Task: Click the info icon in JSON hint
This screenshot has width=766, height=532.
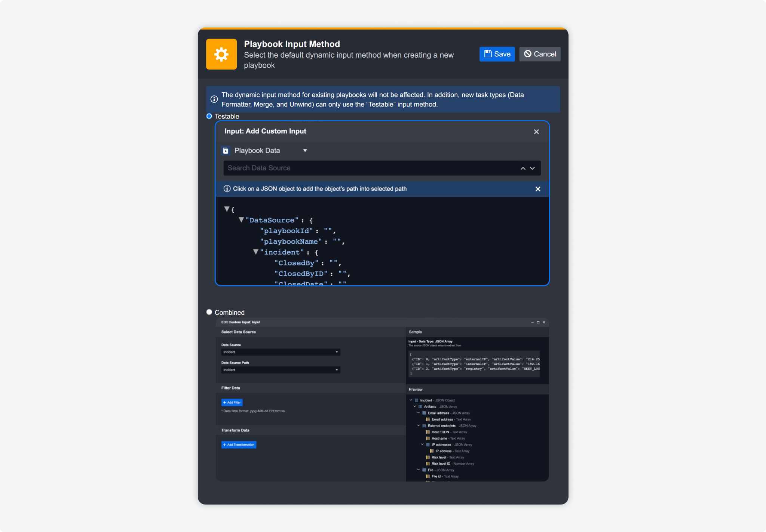Action: [227, 189]
